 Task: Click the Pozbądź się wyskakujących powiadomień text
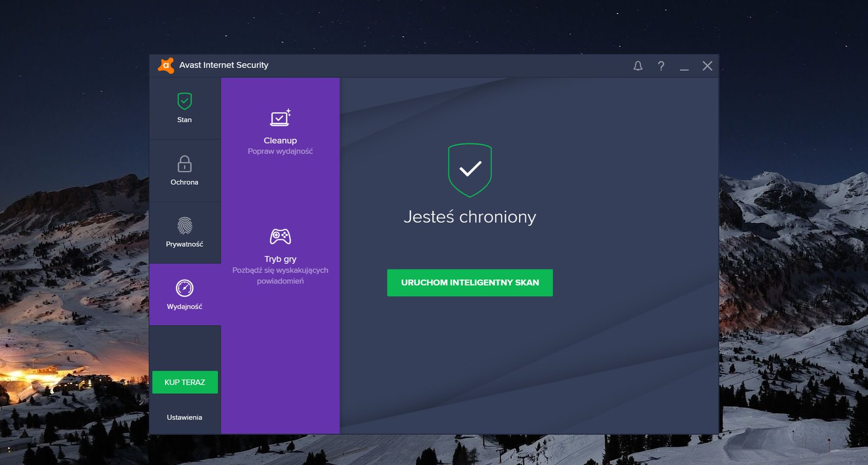280,276
